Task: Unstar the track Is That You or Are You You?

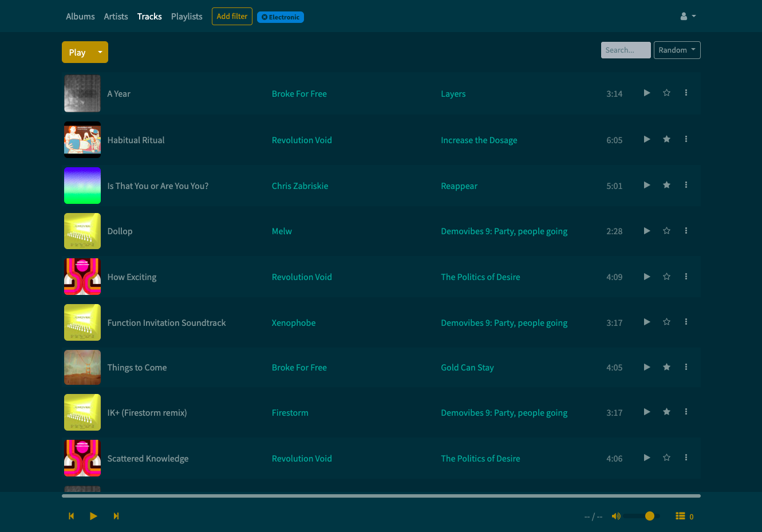Action: pos(666,185)
